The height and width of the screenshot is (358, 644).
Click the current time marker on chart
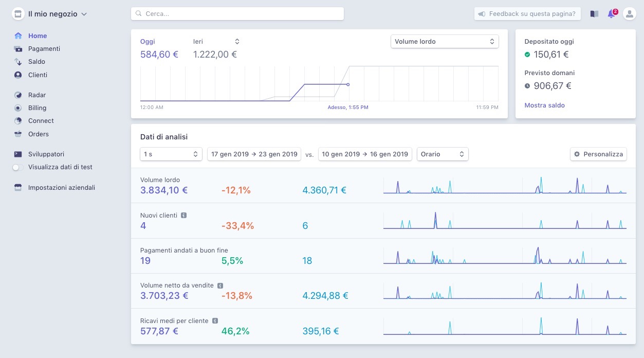click(348, 84)
